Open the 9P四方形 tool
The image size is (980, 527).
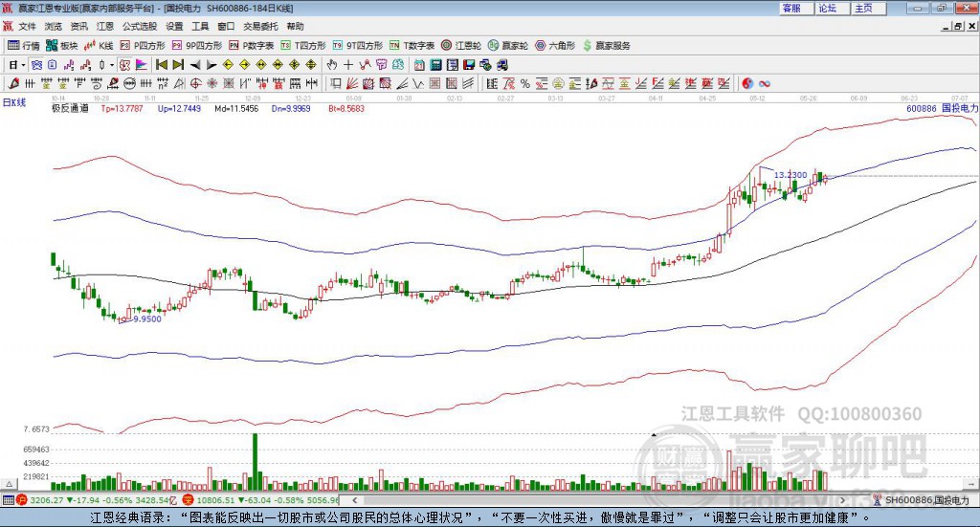(x=197, y=46)
